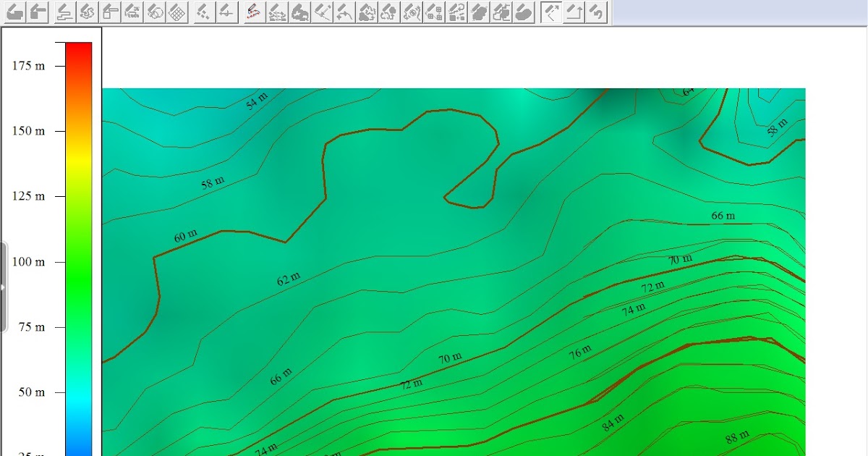
Task: Click the "76 m" contour label
Action: click(x=580, y=352)
